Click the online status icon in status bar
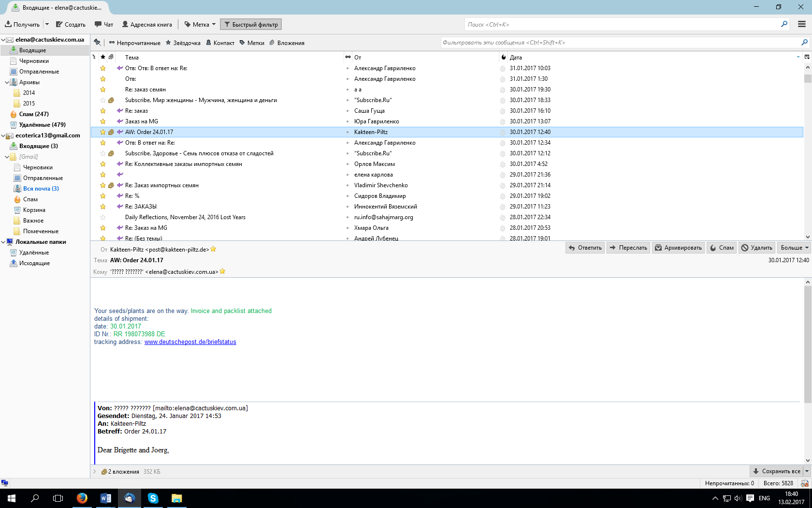The height and width of the screenshot is (508, 812). click(5, 483)
